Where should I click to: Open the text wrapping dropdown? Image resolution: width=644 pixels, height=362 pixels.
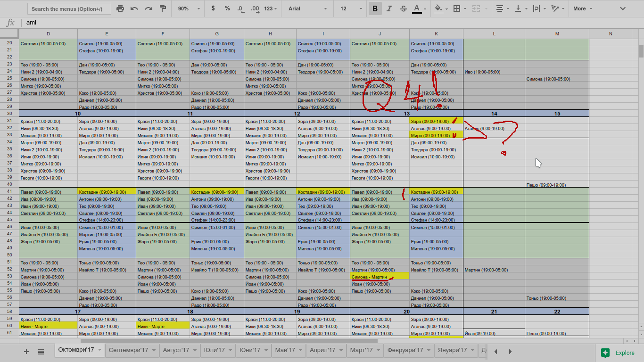pyautogui.click(x=538, y=8)
